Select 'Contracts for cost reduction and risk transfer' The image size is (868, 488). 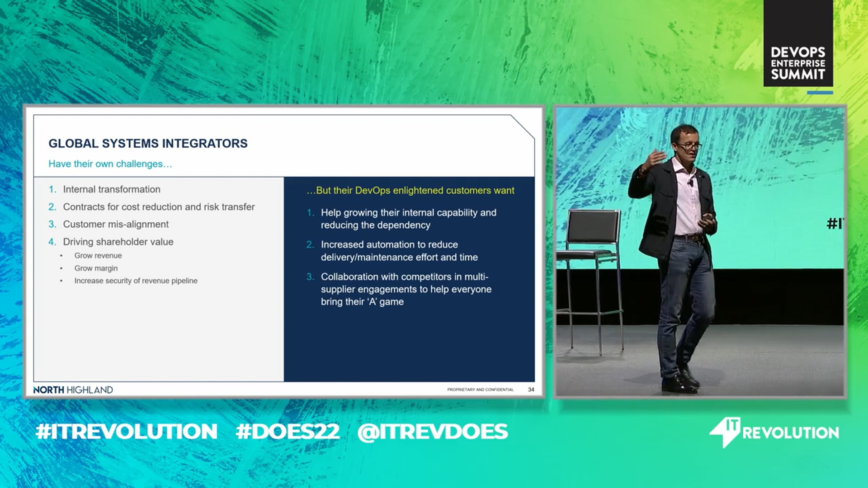(151, 207)
